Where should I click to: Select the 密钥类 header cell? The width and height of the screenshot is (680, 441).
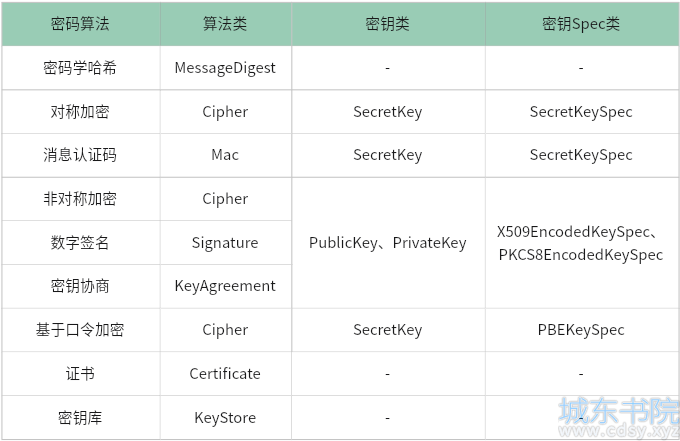(x=388, y=24)
